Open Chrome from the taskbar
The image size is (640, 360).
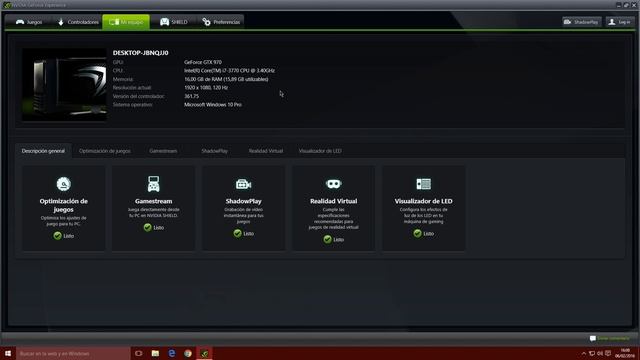188,353
